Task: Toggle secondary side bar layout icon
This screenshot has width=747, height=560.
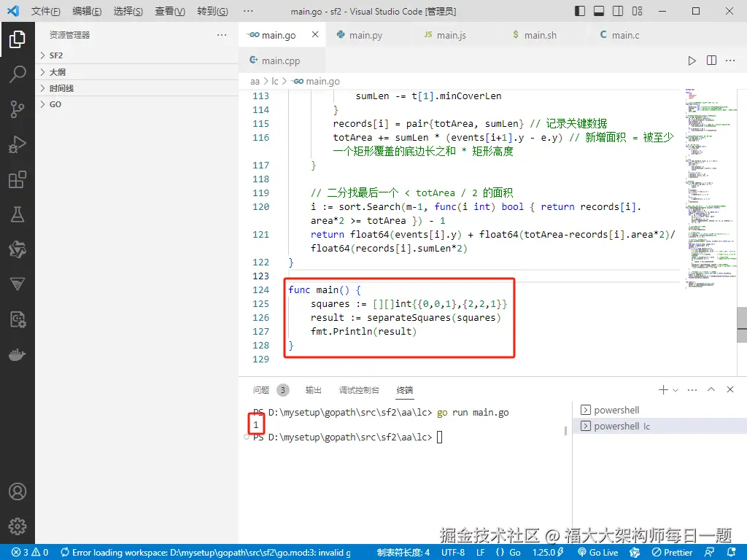Action: coord(618,11)
